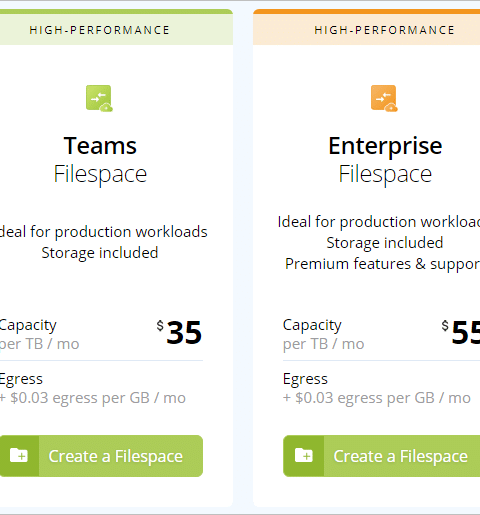Select the green HIGH-PERFORMANCE header banner
This screenshot has height=515, width=480.
tap(116, 27)
